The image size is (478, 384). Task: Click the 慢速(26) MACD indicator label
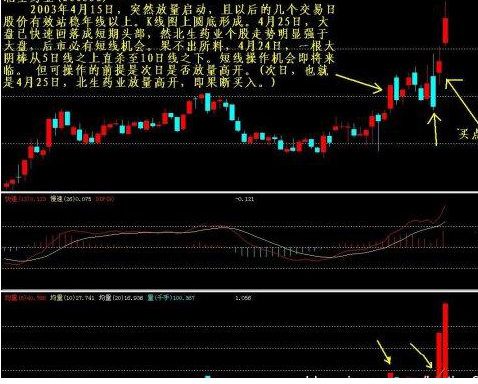(70, 199)
